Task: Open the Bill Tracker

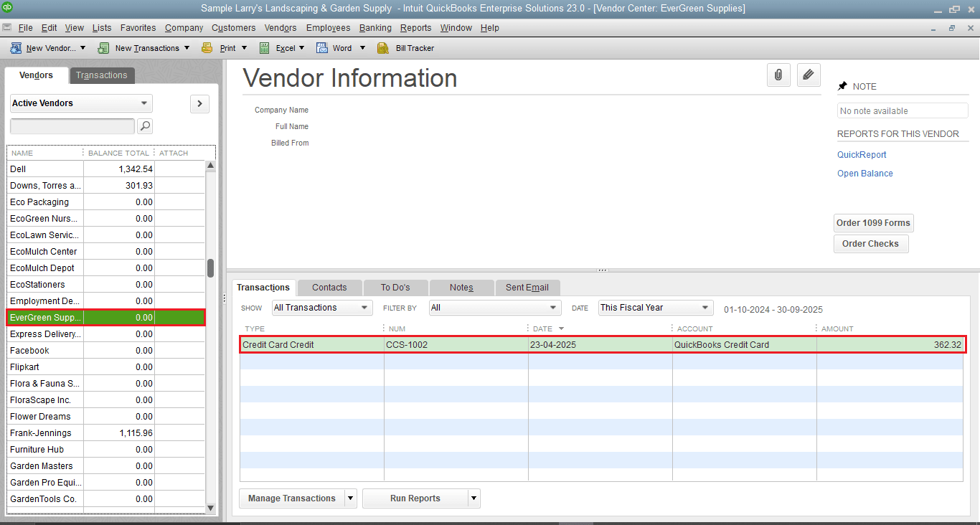Action: point(406,47)
